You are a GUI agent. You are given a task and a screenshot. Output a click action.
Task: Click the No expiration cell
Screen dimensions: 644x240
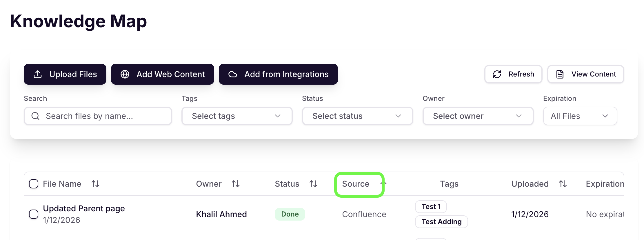[x=605, y=214]
